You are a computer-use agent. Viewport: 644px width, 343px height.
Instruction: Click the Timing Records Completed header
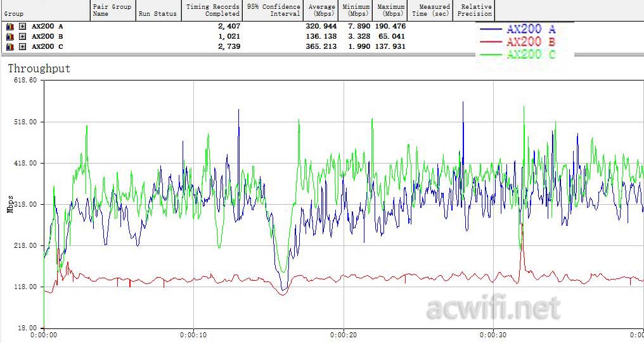click(212, 10)
